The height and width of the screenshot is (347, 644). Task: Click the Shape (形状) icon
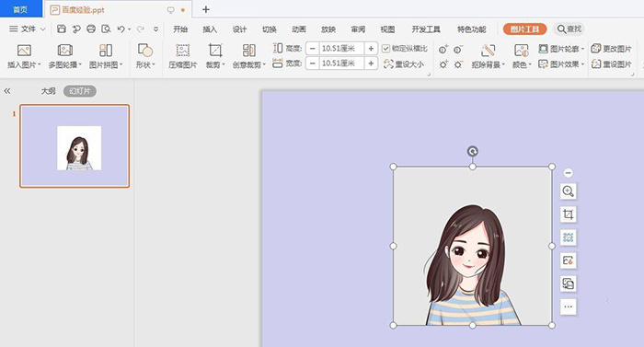(x=145, y=50)
